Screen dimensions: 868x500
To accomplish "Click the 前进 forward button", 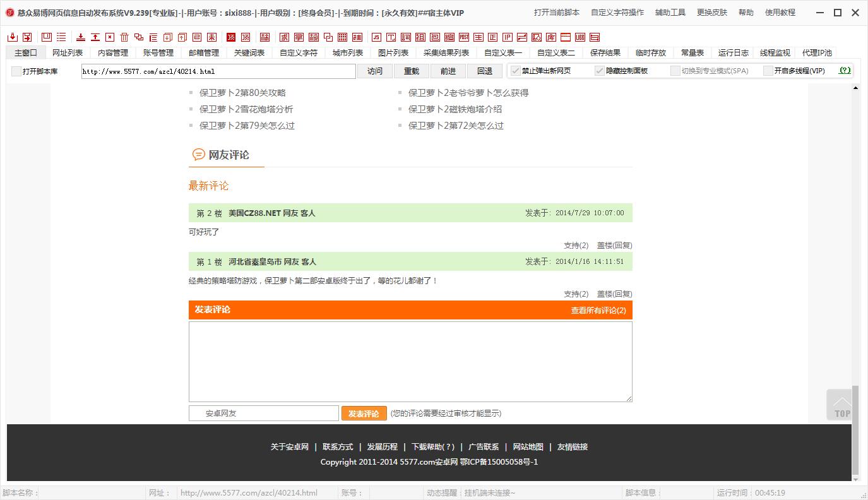I will click(448, 71).
